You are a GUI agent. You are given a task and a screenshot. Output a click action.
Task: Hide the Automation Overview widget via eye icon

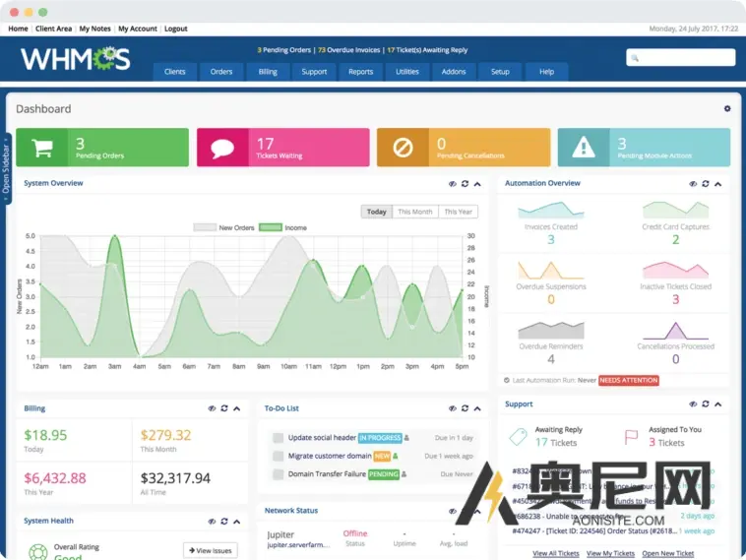693,184
